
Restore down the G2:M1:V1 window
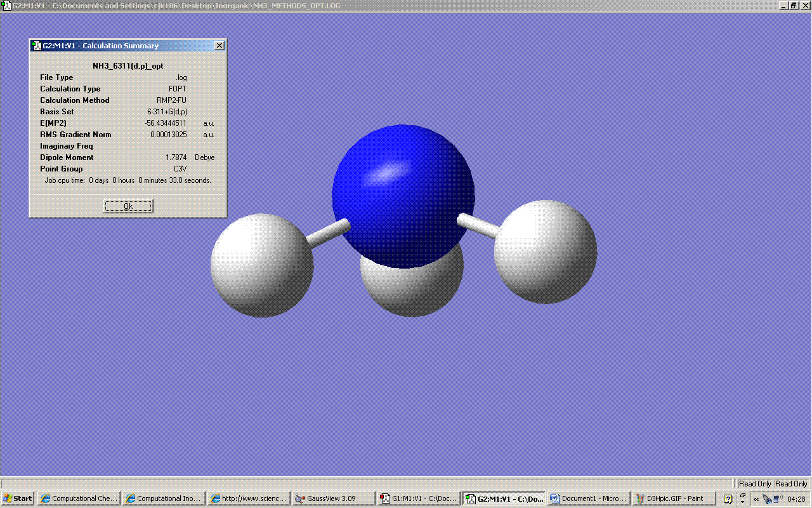[793, 5]
